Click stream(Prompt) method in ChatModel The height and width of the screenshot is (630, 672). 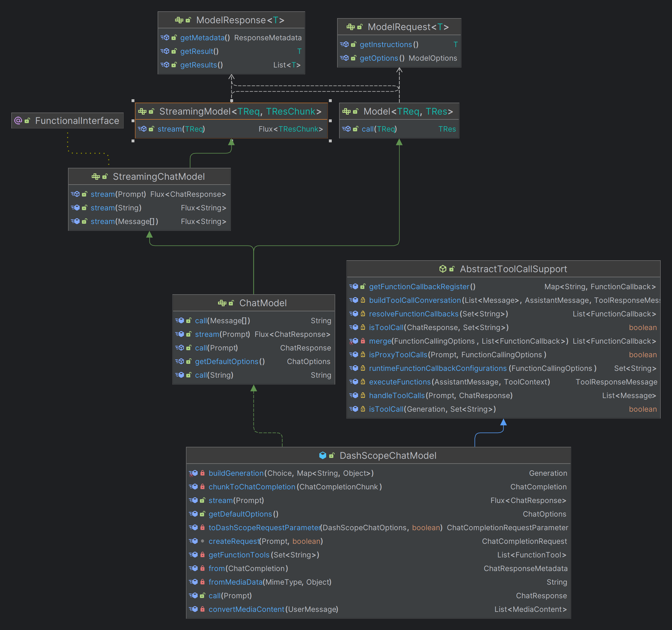[222, 334]
